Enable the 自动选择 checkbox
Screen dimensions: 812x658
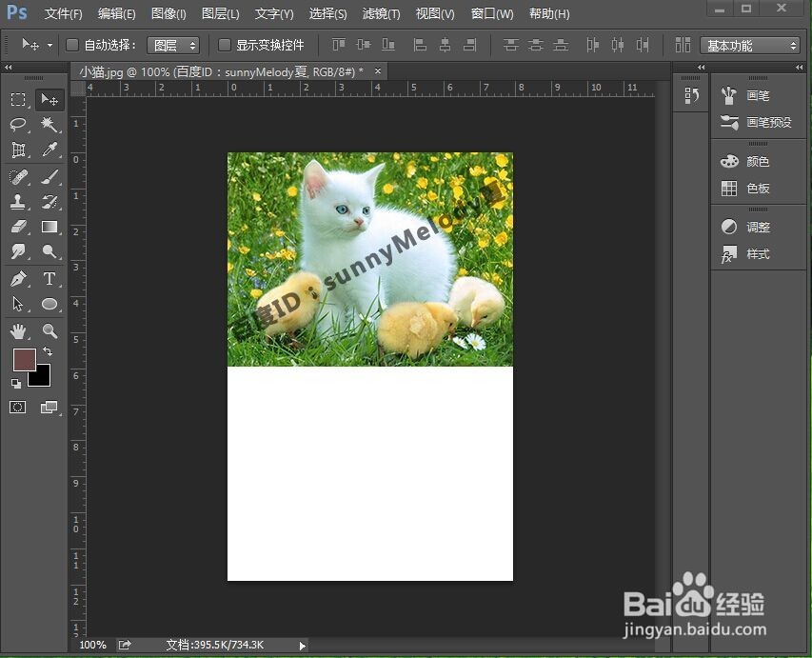point(72,45)
